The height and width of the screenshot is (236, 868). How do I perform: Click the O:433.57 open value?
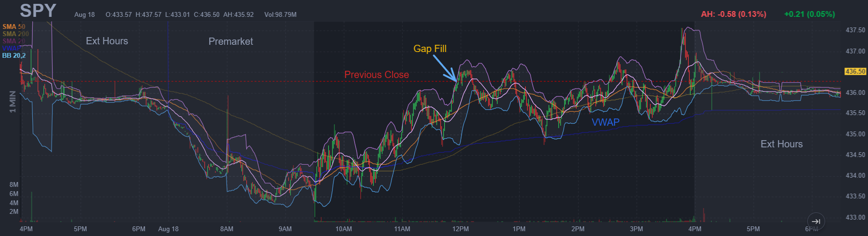point(119,14)
